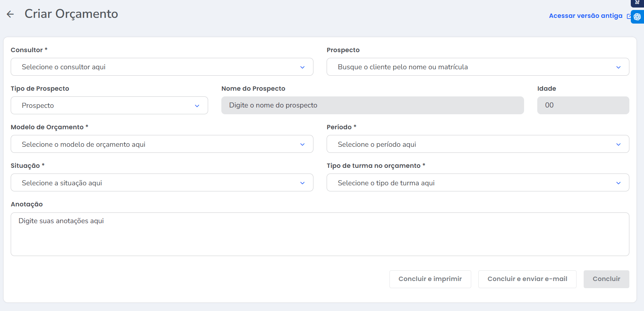Open the blue AI assistant floating icon
Screen dimensions: 644x311
[637, 17]
